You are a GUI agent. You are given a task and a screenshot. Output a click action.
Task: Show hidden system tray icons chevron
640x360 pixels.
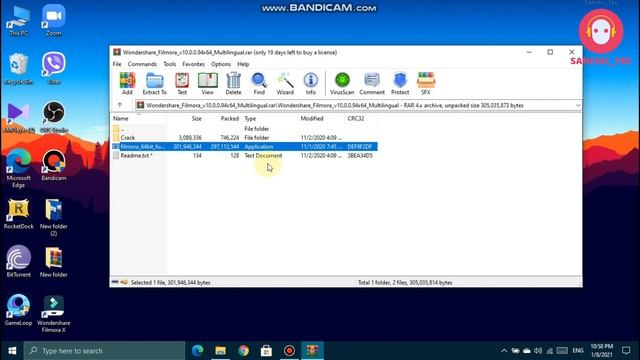pos(504,351)
